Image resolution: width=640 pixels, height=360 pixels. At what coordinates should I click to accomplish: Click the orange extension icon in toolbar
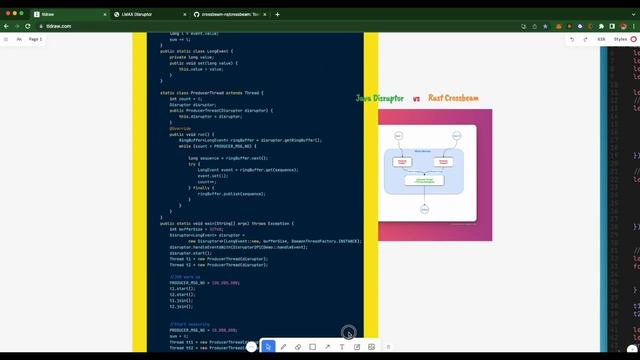[559, 26]
